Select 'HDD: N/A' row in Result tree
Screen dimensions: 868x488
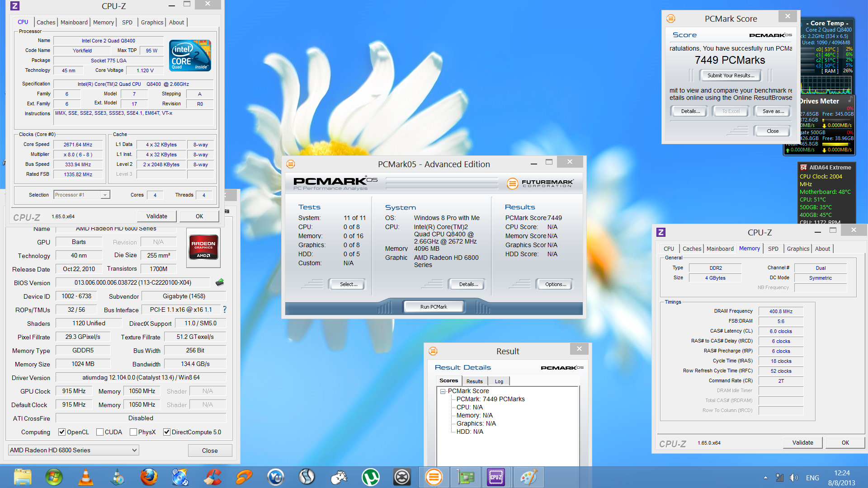point(470,432)
